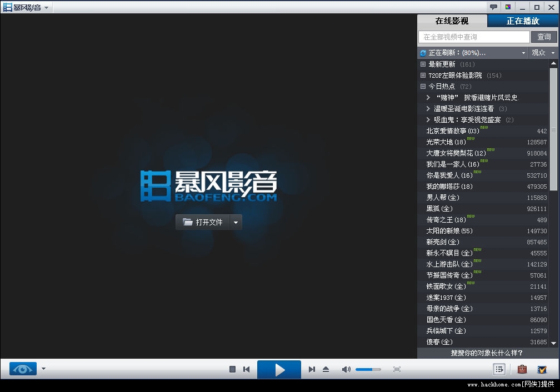The image size is (560, 392).
Task: Select 你是我爱人 (16)
Action: [x=483, y=175]
